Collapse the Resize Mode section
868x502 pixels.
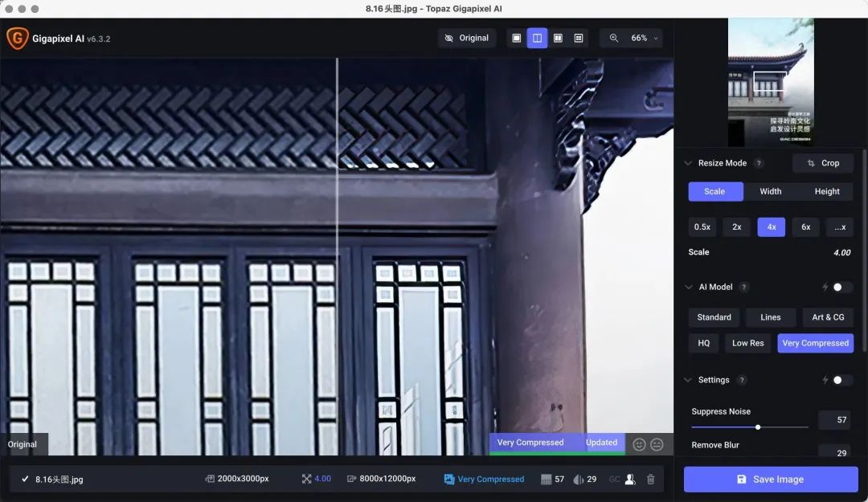point(688,163)
